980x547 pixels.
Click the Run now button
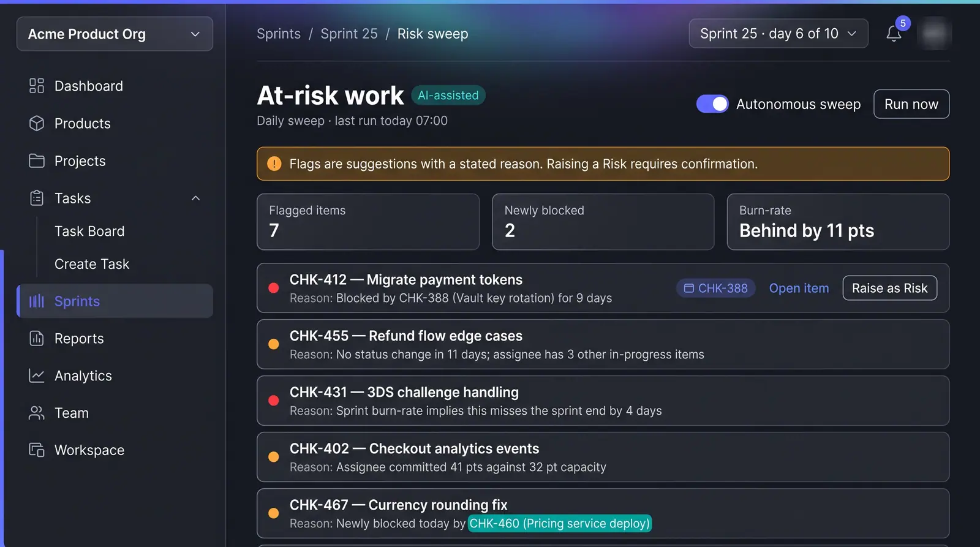[x=911, y=104]
